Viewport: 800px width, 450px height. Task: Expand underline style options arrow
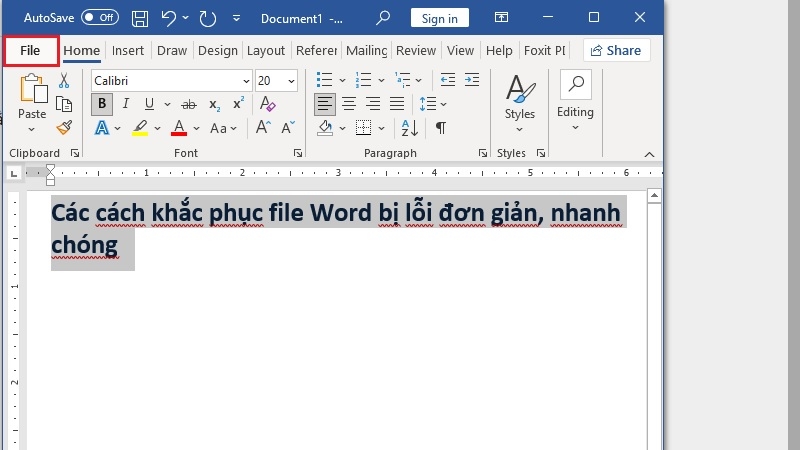167,105
